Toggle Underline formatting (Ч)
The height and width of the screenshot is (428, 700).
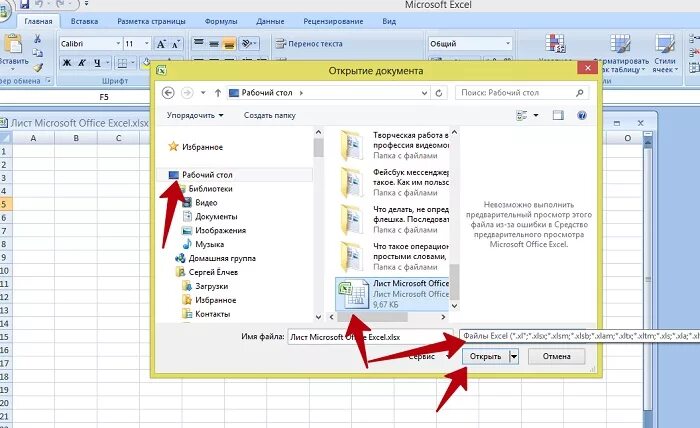[x=97, y=63]
